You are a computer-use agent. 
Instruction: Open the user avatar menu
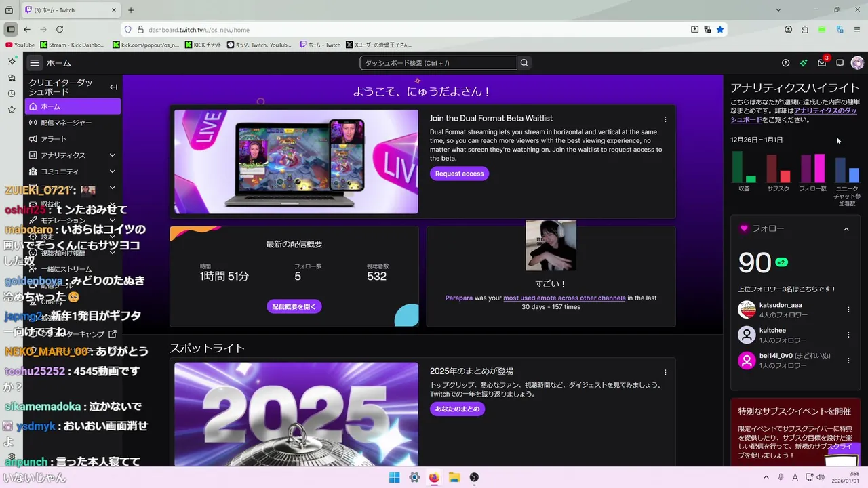pyautogui.click(x=858, y=63)
